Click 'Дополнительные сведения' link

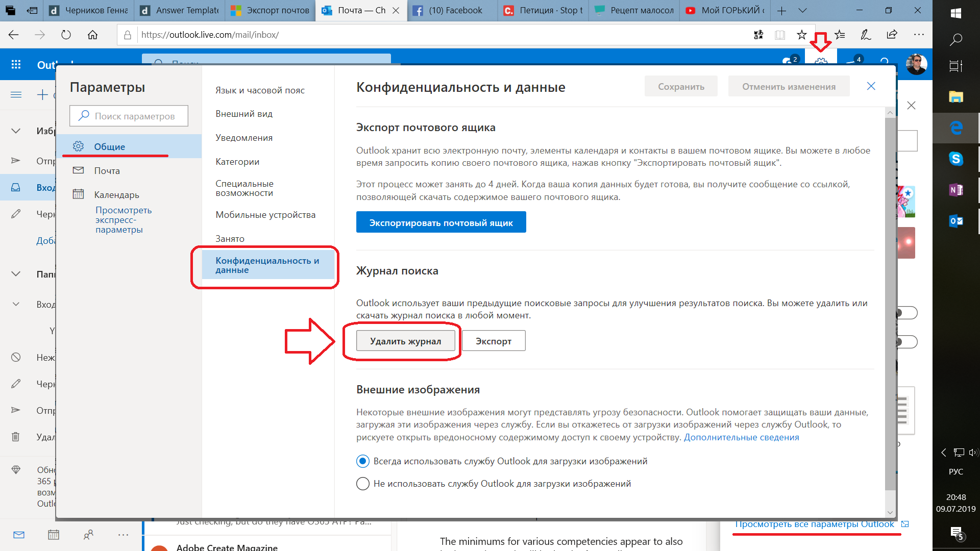[x=742, y=437]
